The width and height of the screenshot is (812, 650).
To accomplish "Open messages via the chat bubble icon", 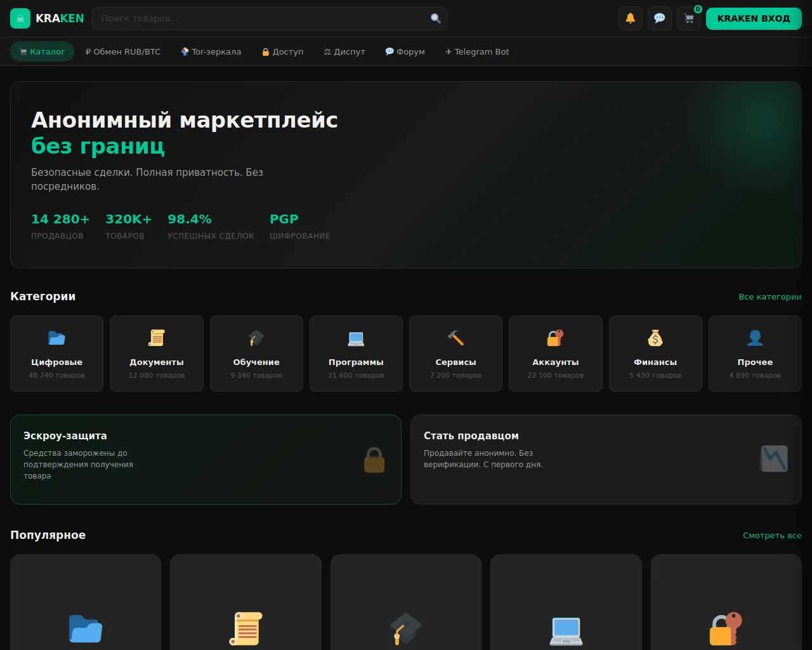I will click(660, 18).
